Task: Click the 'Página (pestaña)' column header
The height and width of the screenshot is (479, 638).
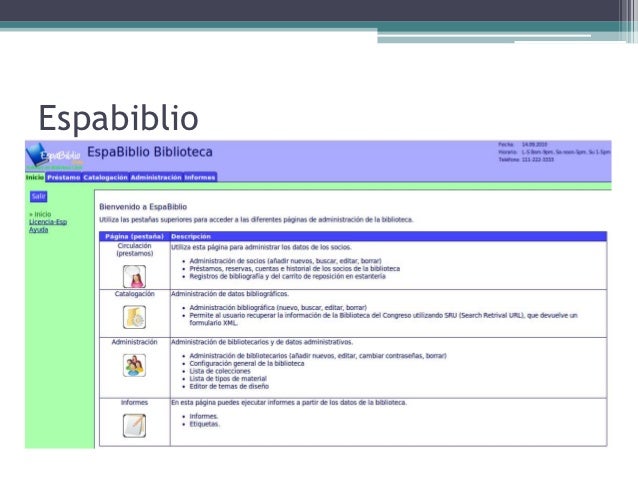Action: tap(134, 236)
